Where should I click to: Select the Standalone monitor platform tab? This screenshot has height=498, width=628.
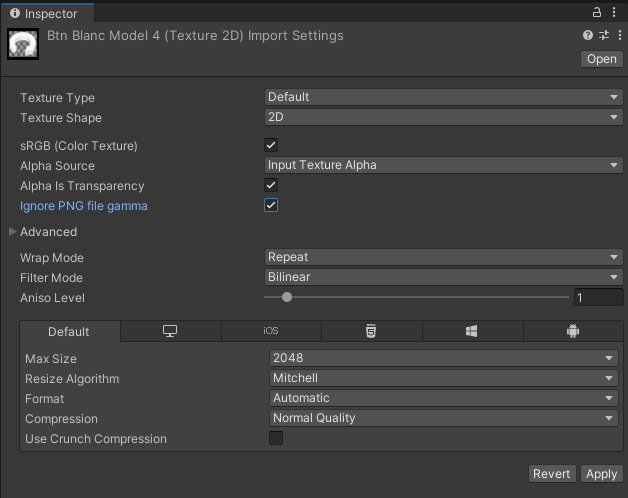(170, 331)
